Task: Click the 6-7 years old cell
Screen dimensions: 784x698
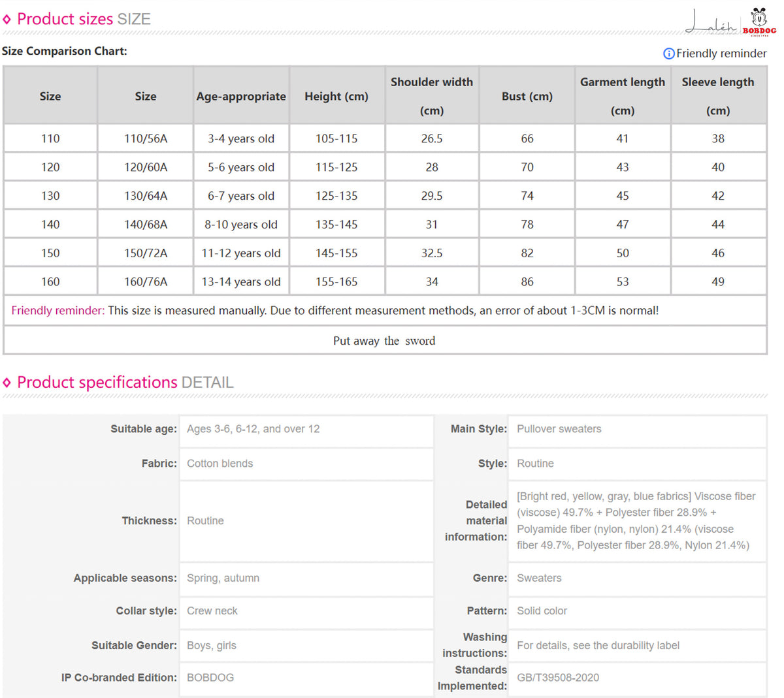Action: [241, 196]
